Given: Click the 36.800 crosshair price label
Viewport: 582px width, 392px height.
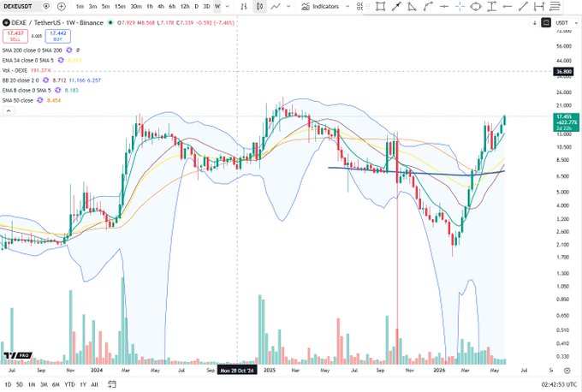Looking at the screenshot, I should point(563,71).
